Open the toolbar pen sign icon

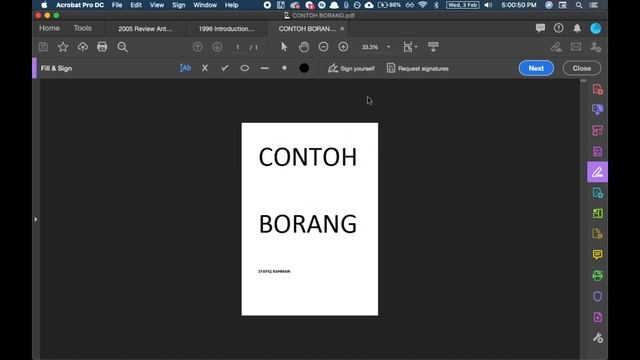556,47
